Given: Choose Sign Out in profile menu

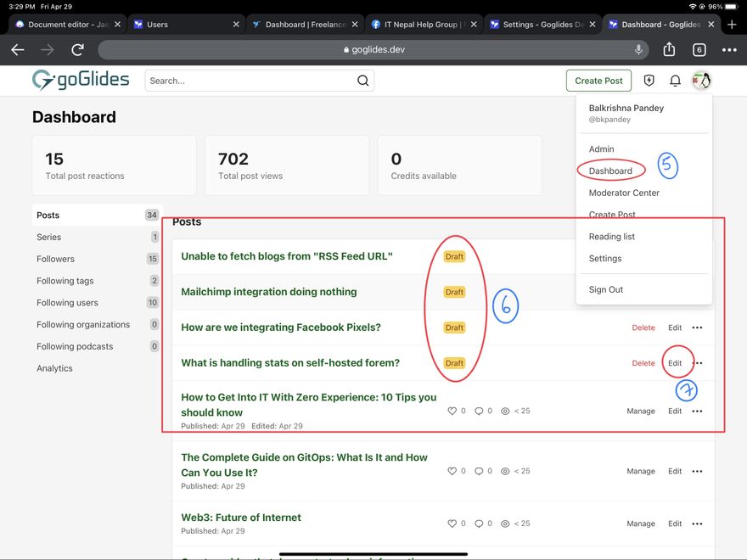Looking at the screenshot, I should click(606, 289).
